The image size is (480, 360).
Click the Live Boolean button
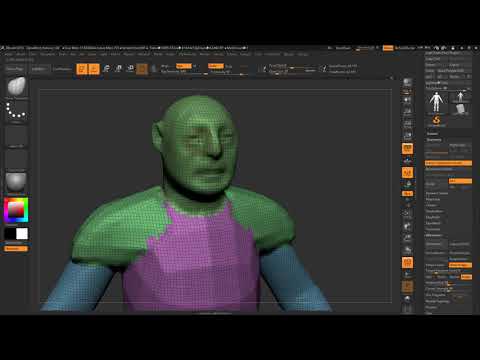pos(62,69)
